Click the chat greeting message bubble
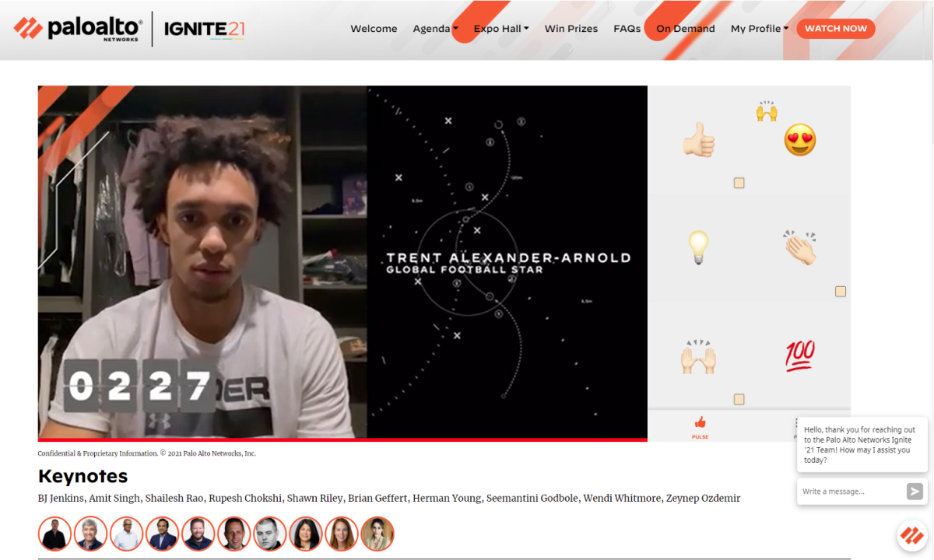Screen dimensions: 934x560 (862, 445)
